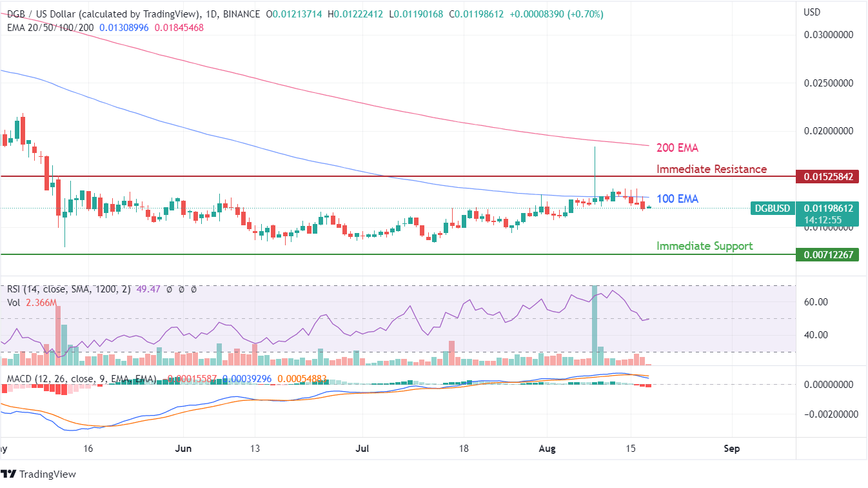Screen dimensions: 868x488
Task: Click the current price tag 0.01198612
Action: 829,208
